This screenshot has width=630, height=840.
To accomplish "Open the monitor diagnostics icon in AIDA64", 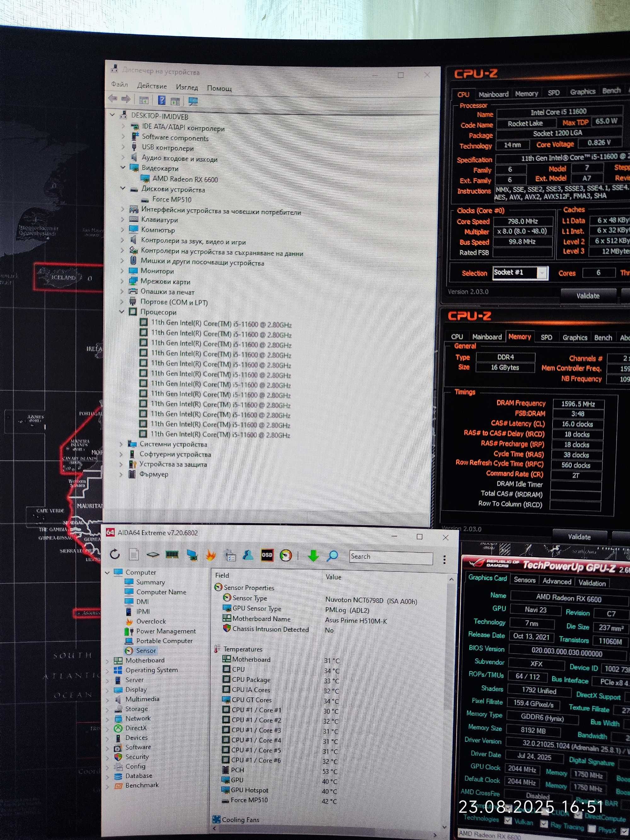I will (192, 555).
